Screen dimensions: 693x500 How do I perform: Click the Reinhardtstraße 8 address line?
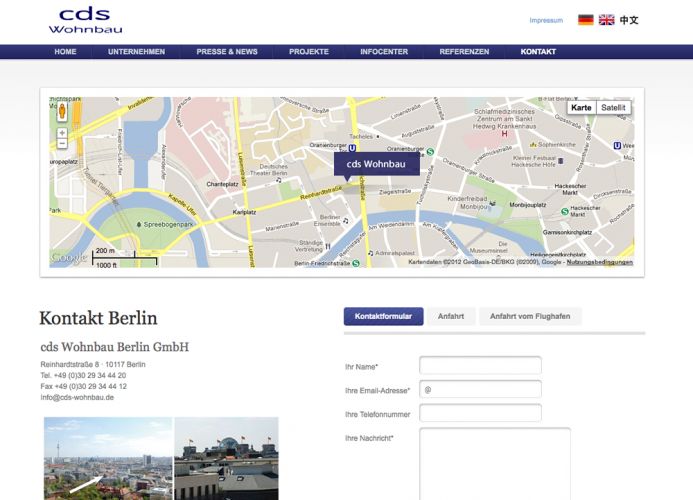93,364
